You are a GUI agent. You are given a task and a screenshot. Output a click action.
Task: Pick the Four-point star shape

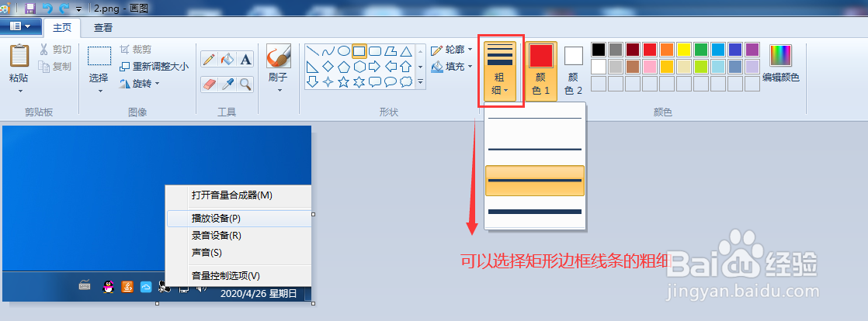point(328,81)
